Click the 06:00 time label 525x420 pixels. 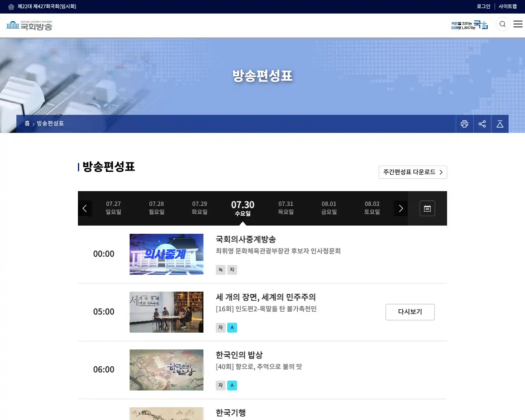(x=104, y=370)
